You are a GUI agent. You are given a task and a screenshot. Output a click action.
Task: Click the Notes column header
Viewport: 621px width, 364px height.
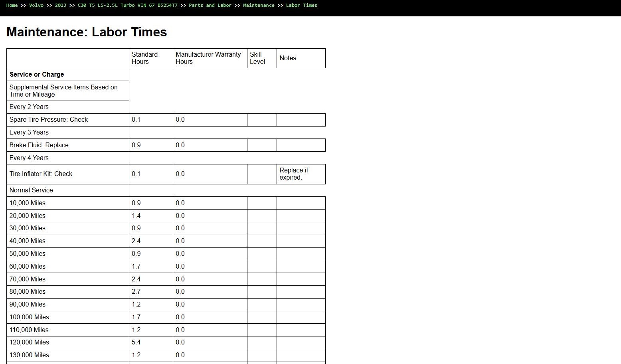301,58
